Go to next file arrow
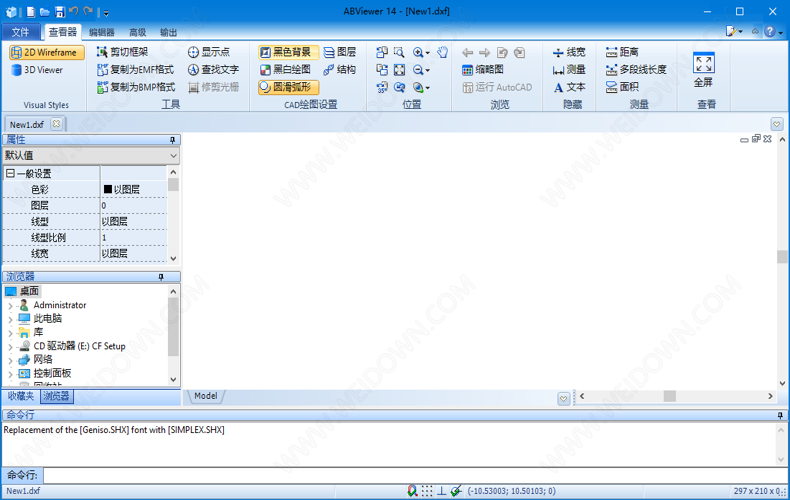790x500 pixels. pyautogui.click(x=485, y=52)
